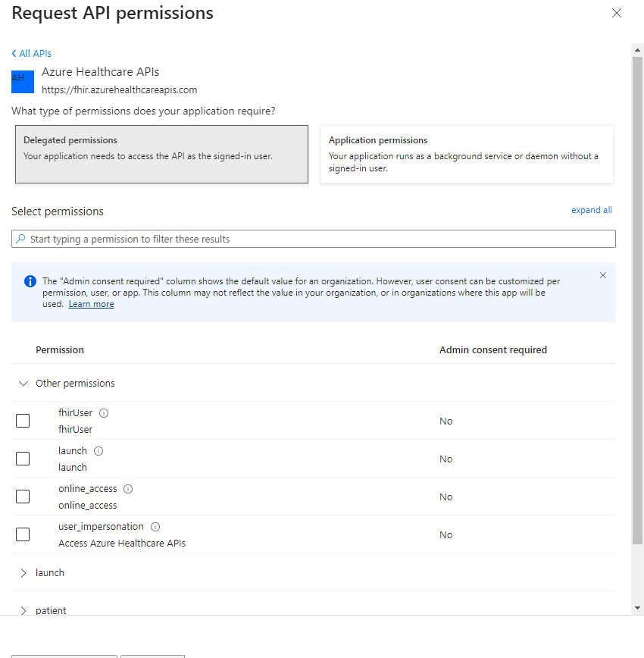Dismiss the Admin consent notice banner
This screenshot has width=644, height=658.
click(x=603, y=275)
